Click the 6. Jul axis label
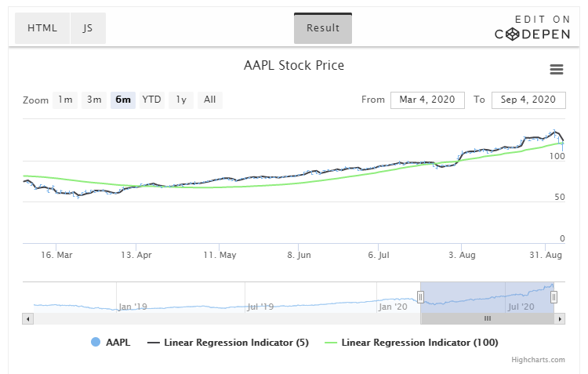This screenshot has width=588, height=374. 379,255
